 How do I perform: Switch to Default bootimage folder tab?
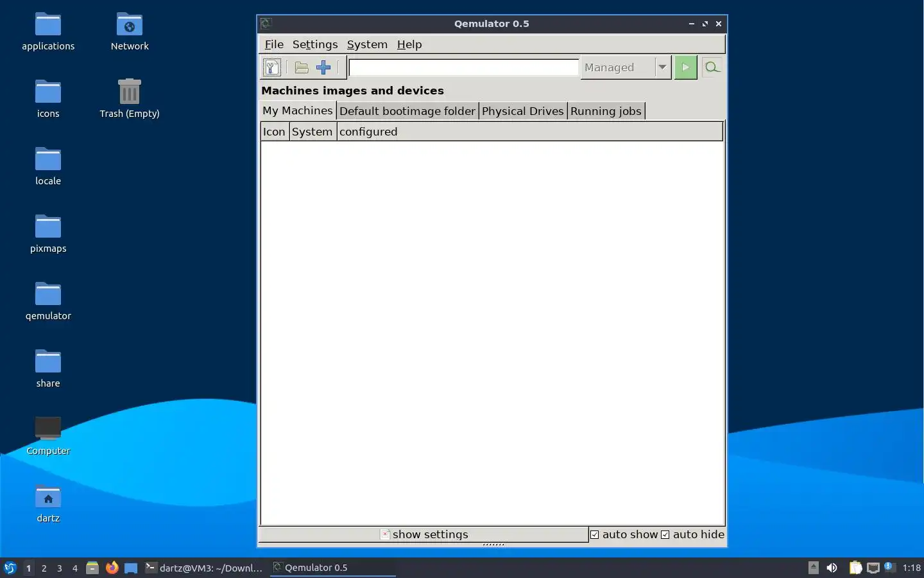pos(407,111)
